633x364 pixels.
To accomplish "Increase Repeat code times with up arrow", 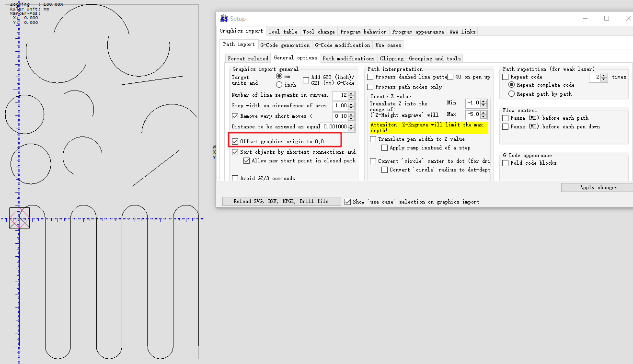I will pos(604,75).
